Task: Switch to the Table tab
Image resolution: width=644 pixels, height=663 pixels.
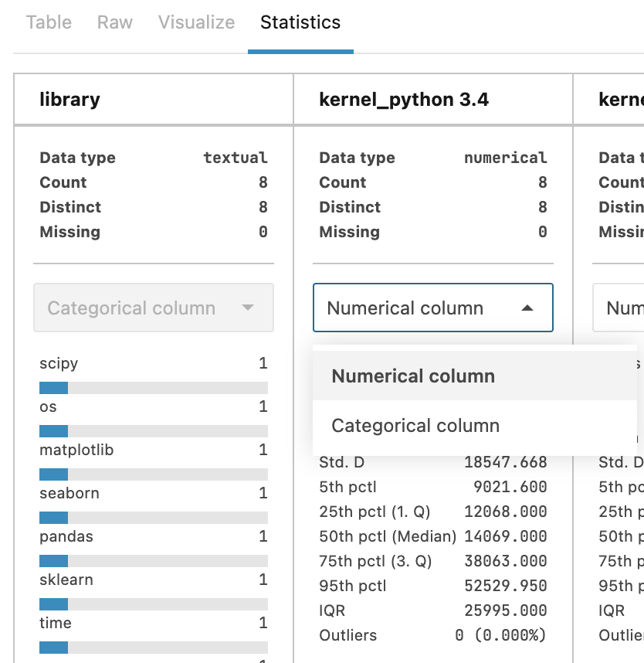Action: coord(49,22)
